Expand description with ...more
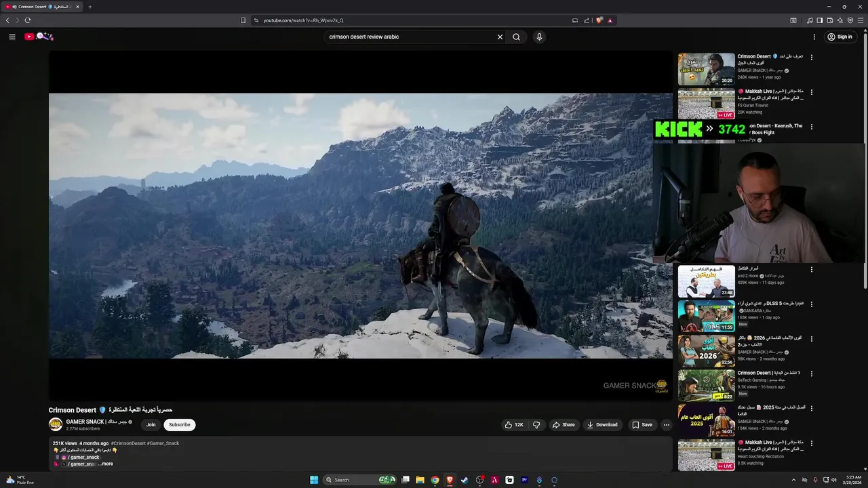The height and width of the screenshot is (488, 868). pyautogui.click(x=106, y=464)
